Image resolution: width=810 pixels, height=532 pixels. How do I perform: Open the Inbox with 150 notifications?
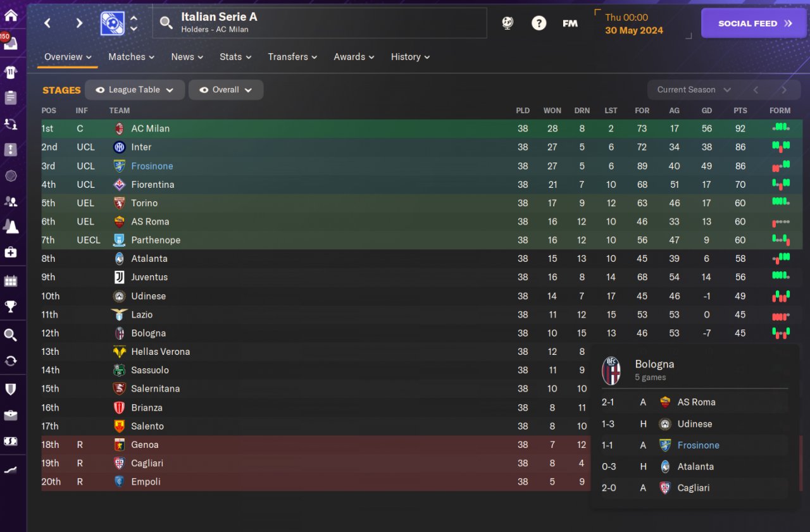tap(11, 43)
